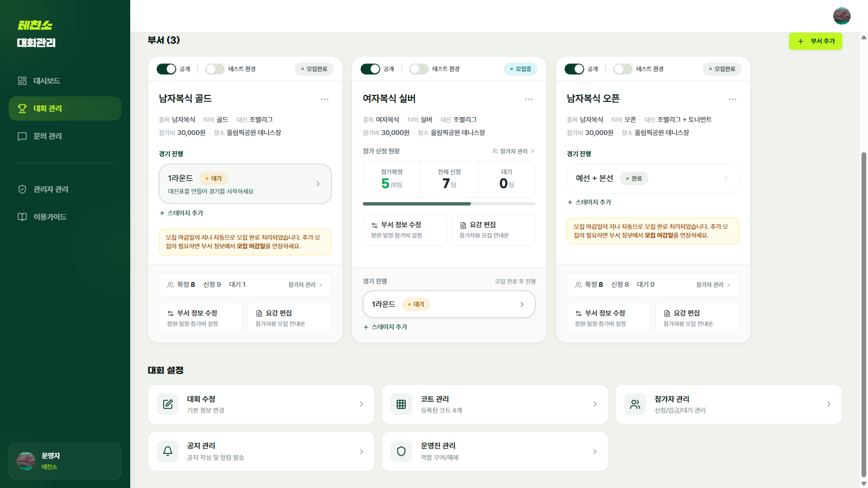Open 1라운드 stage in 여자복식 실버 card
The height and width of the screenshot is (488, 868).
[449, 304]
